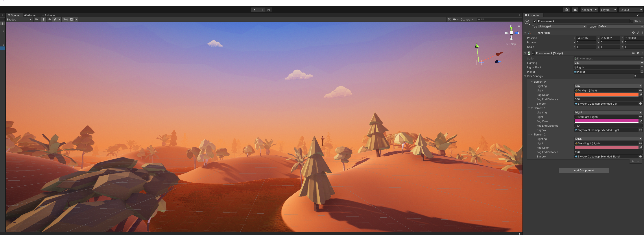Remove an Env Configs element with minus
The image size is (644, 235).
tap(638, 161)
